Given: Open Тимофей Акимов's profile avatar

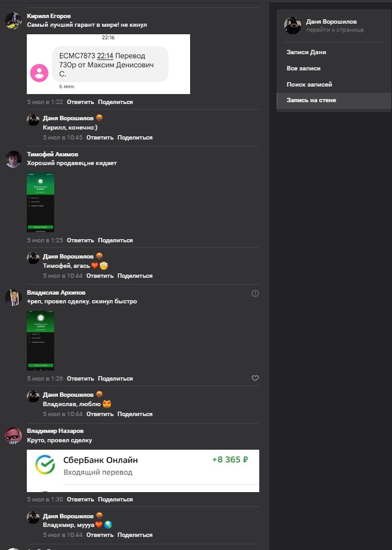Looking at the screenshot, I should click(14, 159).
